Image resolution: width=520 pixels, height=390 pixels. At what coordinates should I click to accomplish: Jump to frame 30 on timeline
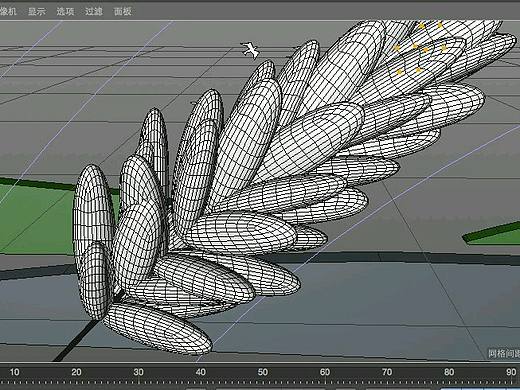point(138,372)
